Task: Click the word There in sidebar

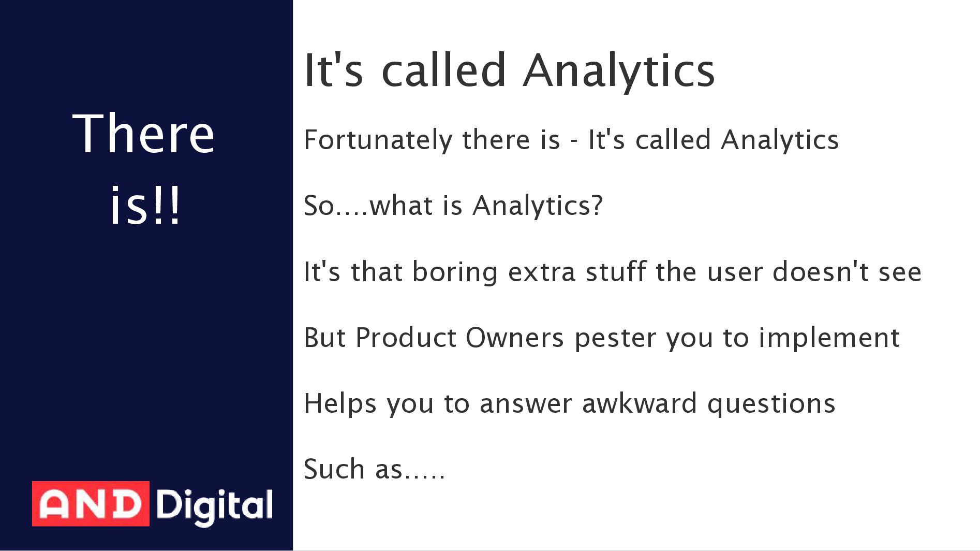Action: tap(144, 134)
